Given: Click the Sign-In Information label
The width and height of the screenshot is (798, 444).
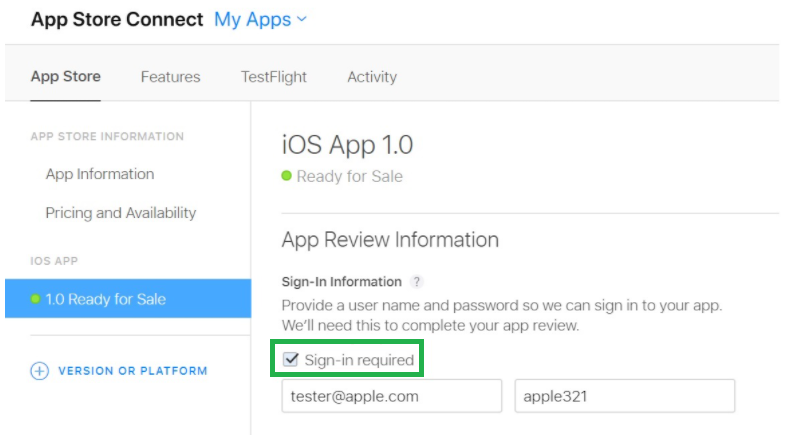Looking at the screenshot, I should (x=341, y=282).
